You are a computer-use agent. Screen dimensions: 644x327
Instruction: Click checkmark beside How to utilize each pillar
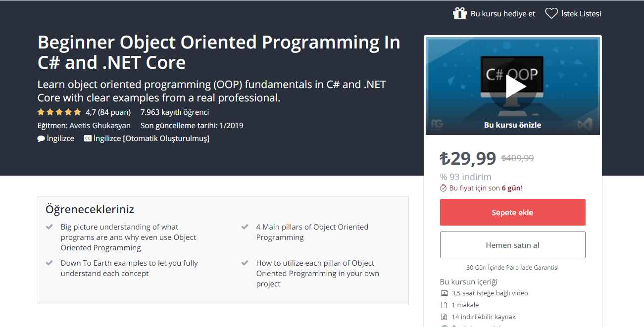[x=245, y=263]
